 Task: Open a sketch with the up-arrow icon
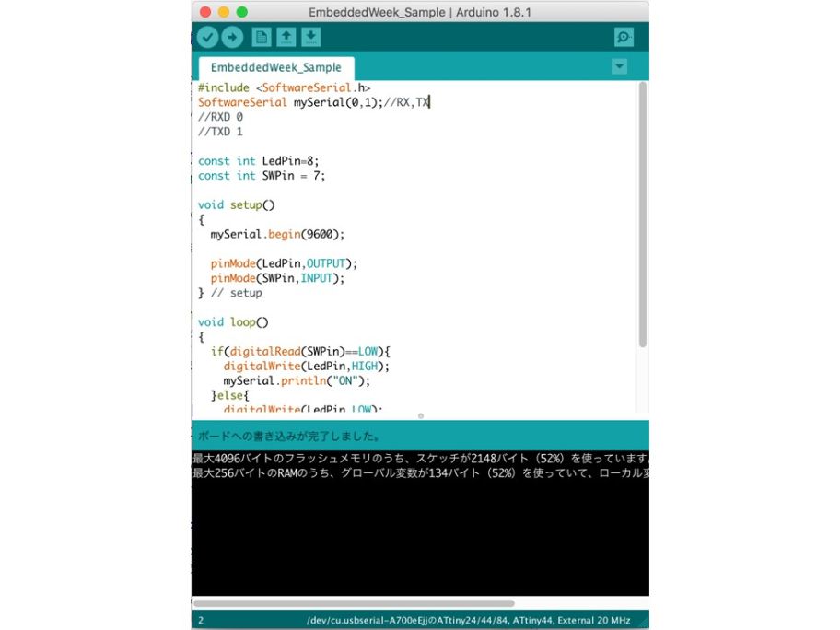tap(286, 37)
